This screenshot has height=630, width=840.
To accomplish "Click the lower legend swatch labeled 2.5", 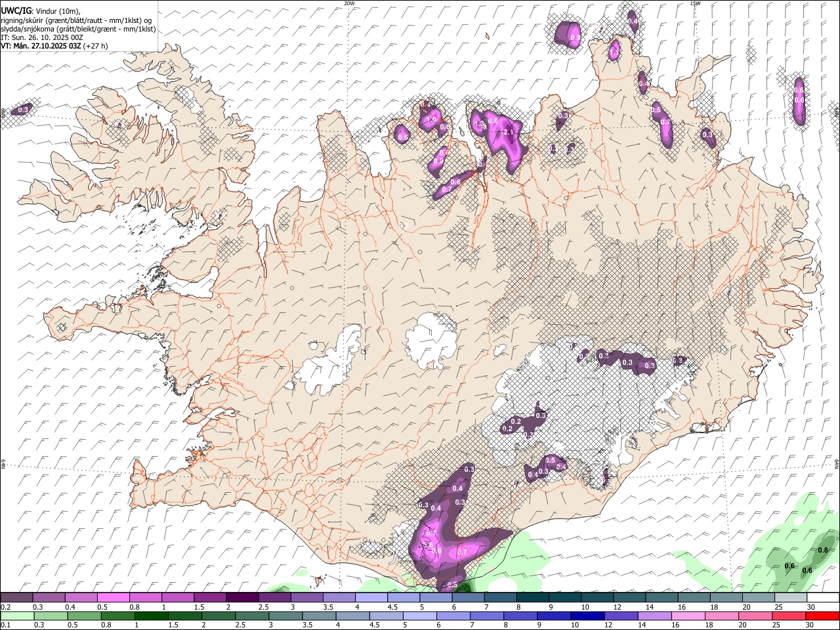I will (252, 616).
